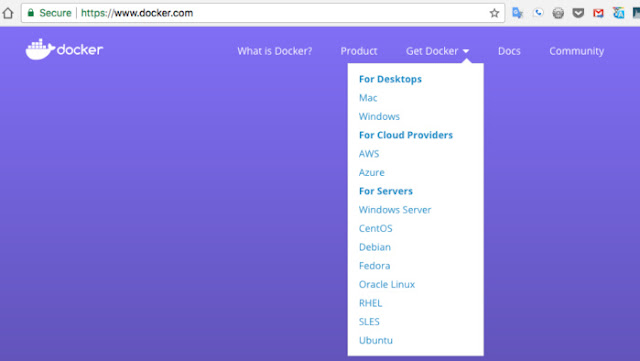Click the colorful letter A extension icon
Viewport: 640px width, 361px height.
click(x=618, y=13)
